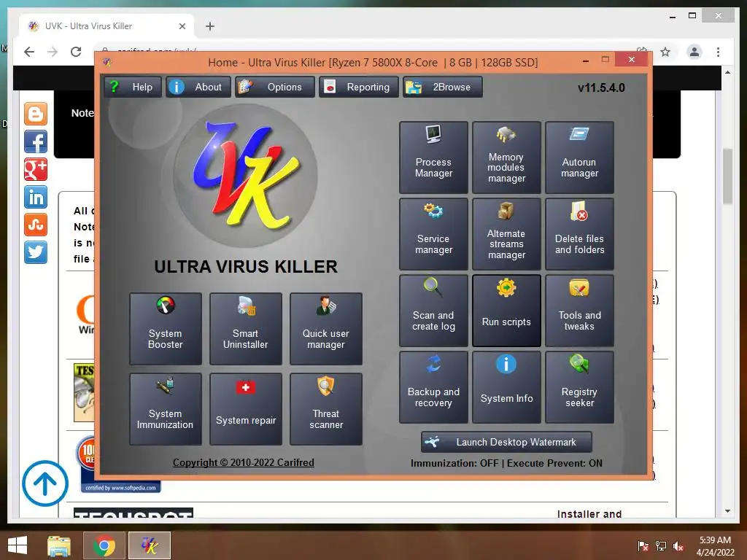Open Copyright 2010-2022 Carifred link

tap(244, 462)
